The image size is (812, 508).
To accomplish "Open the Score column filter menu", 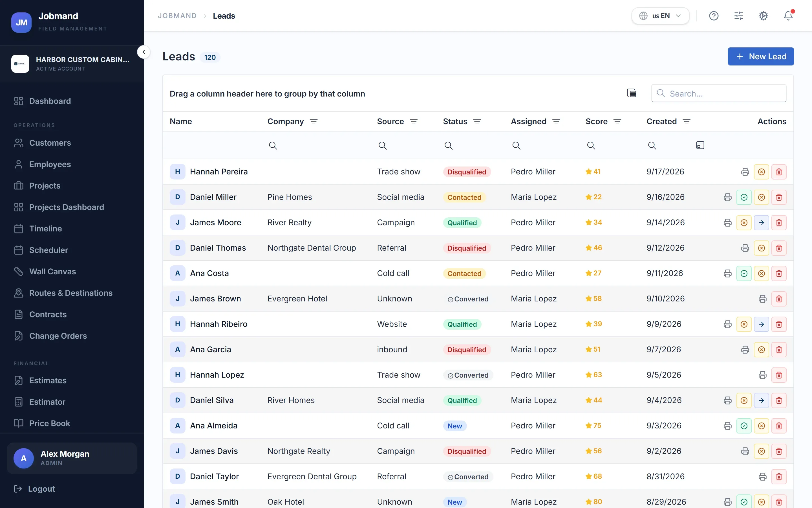I will pyautogui.click(x=617, y=122).
